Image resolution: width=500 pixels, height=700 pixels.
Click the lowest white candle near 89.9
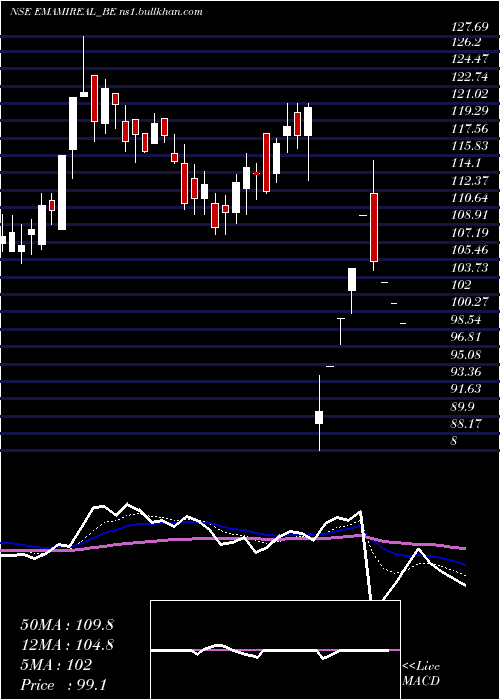319,417
